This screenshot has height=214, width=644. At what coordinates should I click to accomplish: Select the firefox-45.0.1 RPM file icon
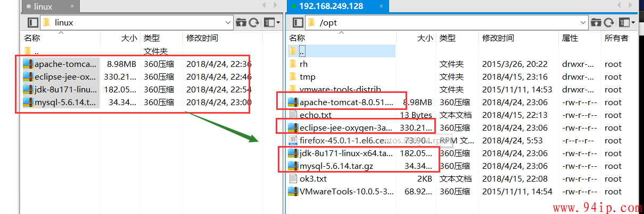pyautogui.click(x=293, y=140)
